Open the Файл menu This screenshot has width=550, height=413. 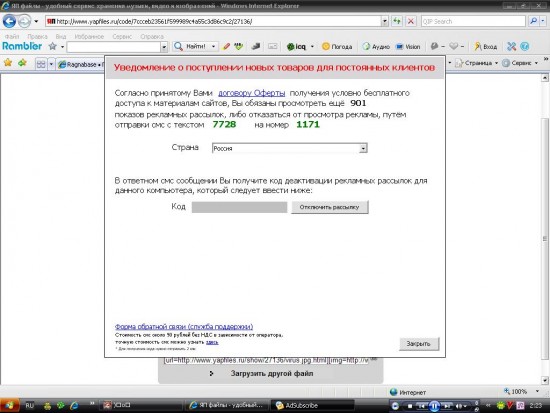click(x=12, y=36)
